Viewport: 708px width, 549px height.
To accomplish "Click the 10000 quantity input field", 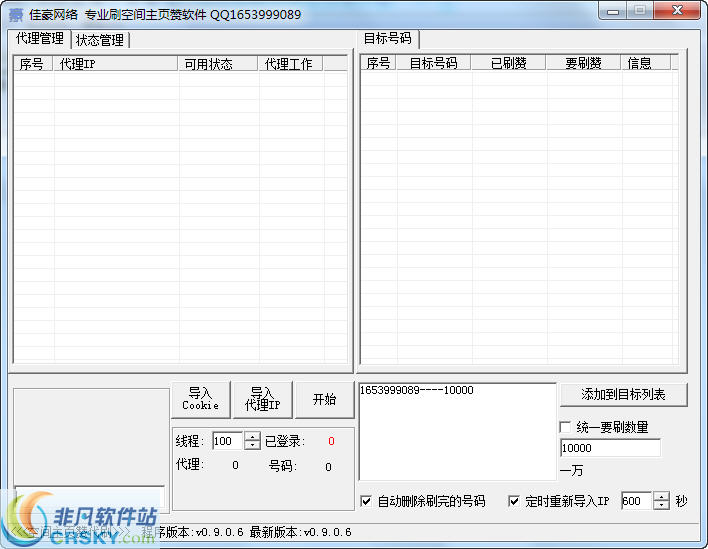I will pyautogui.click(x=610, y=448).
